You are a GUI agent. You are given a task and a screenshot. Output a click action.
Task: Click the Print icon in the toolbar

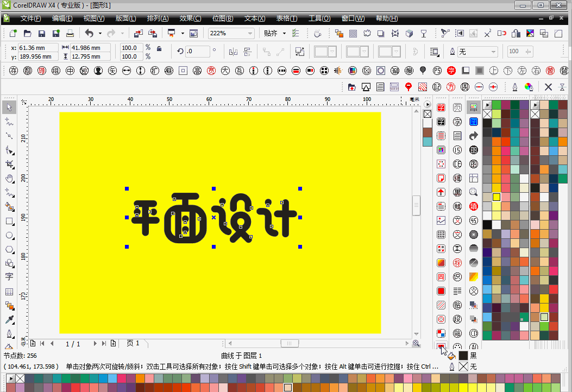click(70, 34)
